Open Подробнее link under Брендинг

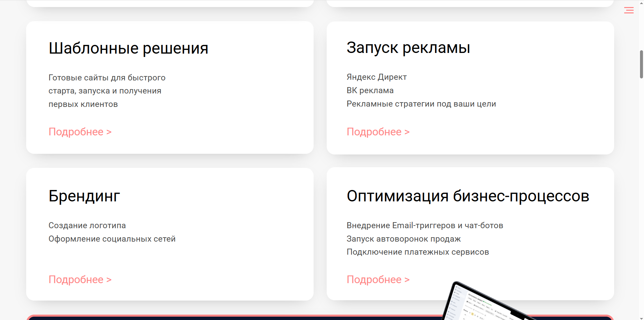click(x=80, y=280)
